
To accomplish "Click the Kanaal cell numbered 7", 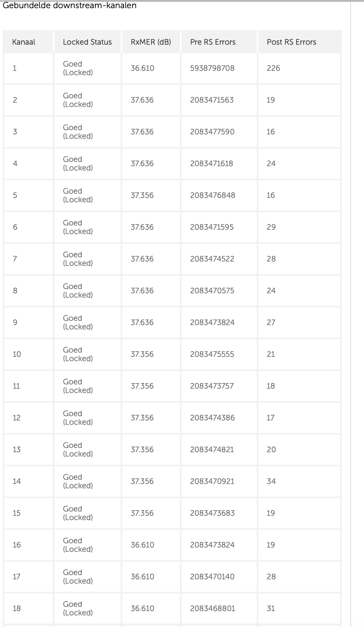I will [15, 259].
